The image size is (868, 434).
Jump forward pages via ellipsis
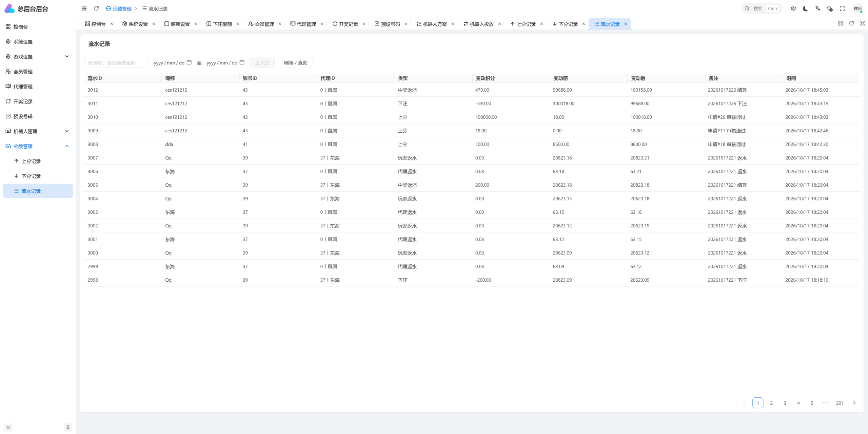(826, 403)
